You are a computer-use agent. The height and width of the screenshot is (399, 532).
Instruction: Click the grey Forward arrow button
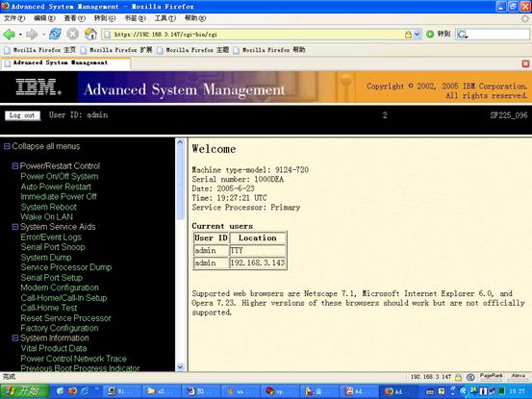tap(32, 35)
